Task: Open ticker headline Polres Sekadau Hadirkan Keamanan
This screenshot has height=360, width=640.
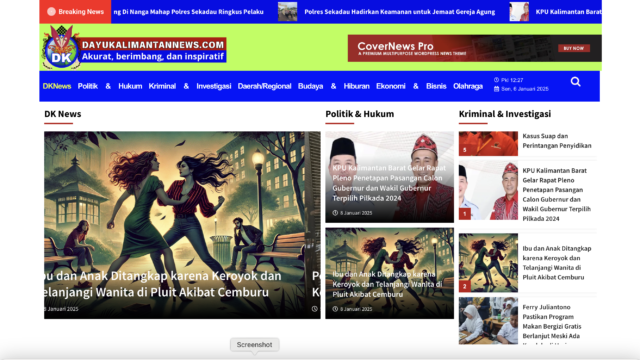Action: tap(400, 12)
